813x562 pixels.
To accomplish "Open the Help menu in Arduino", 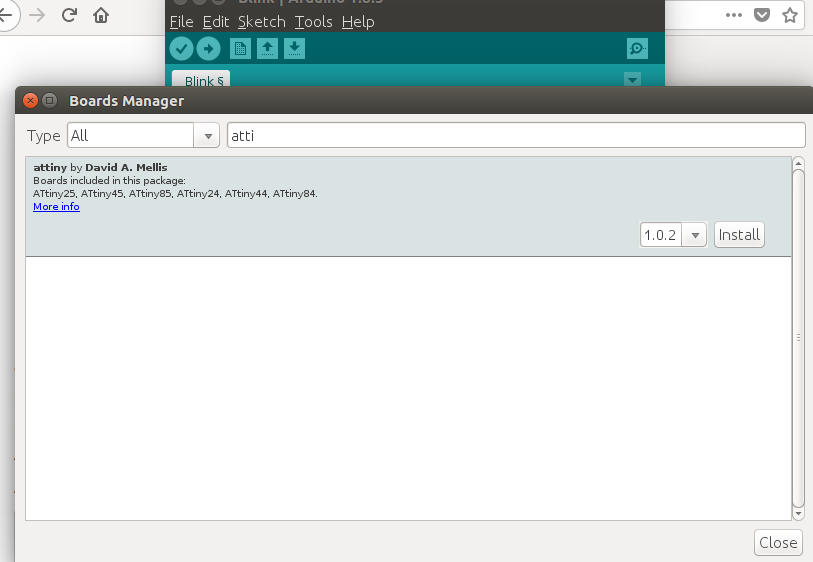I will click(x=358, y=22).
